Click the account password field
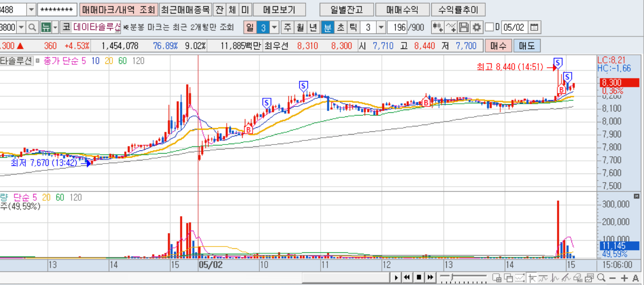Image resolution: width=644 pixels, height=285 pixels. click(x=57, y=9)
